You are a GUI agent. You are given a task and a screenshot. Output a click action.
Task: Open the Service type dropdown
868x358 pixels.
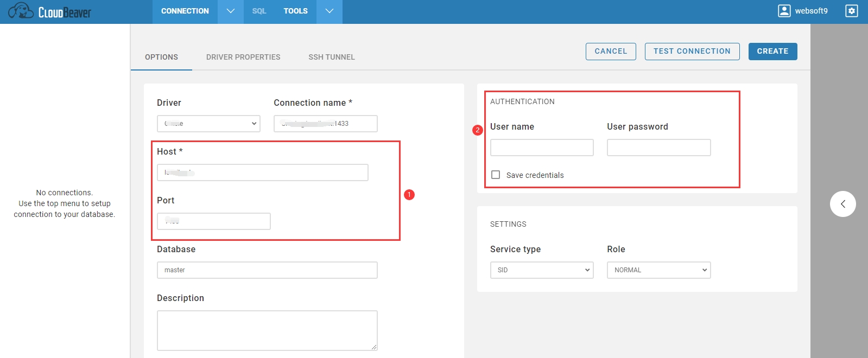point(541,270)
